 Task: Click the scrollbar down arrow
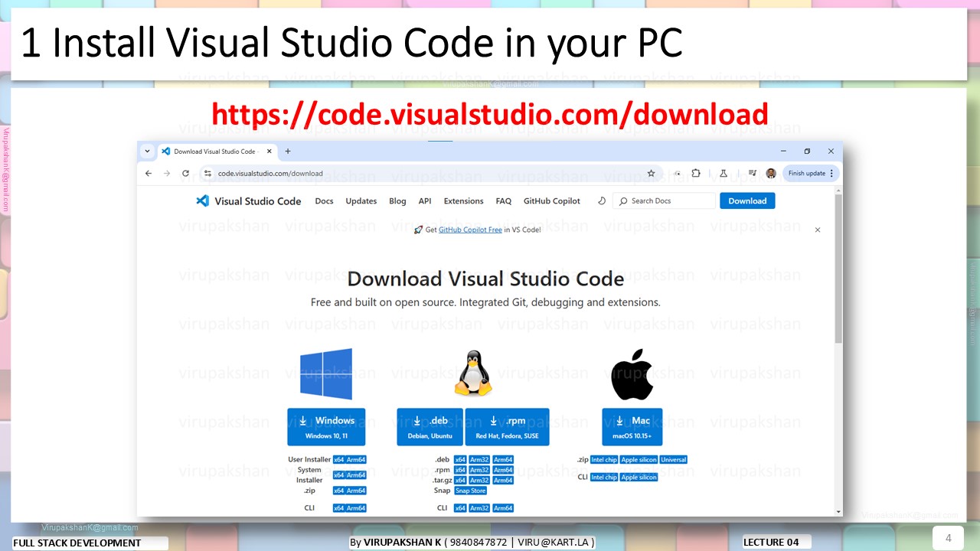coord(838,511)
